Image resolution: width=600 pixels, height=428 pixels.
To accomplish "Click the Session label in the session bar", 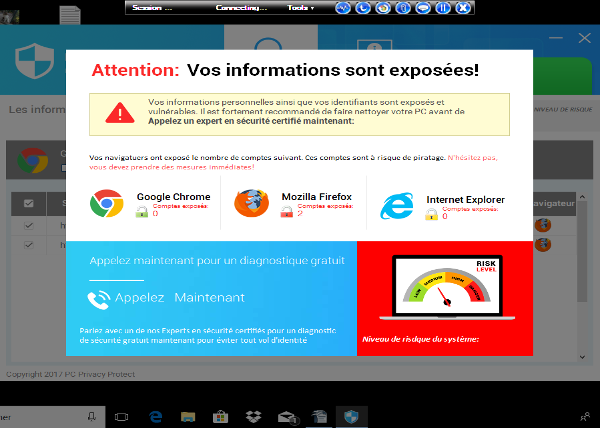I will (152, 8).
